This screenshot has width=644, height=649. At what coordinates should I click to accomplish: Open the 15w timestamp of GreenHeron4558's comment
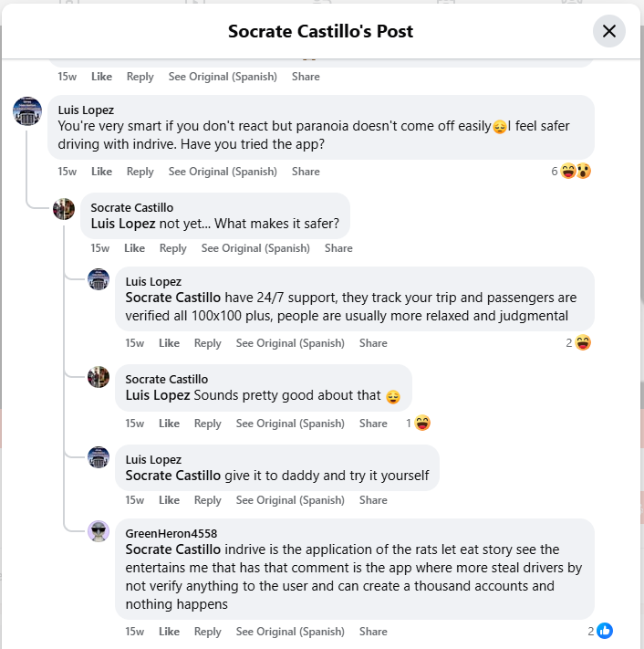point(134,632)
